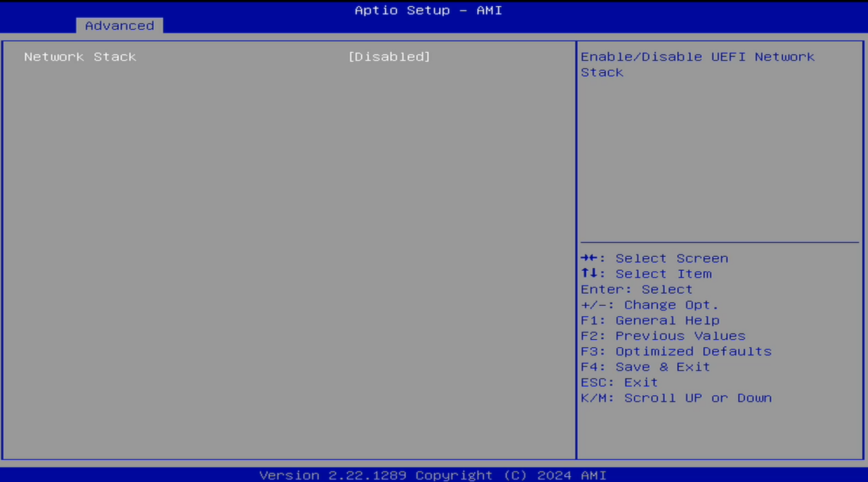The width and height of the screenshot is (868, 482).
Task: Click the F1 key label in legend
Action: click(589, 321)
